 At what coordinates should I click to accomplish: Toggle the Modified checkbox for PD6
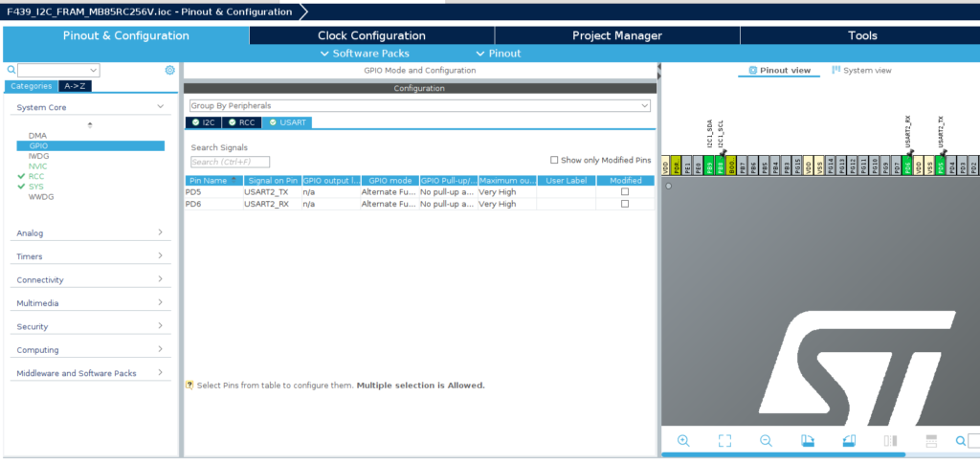(624, 204)
